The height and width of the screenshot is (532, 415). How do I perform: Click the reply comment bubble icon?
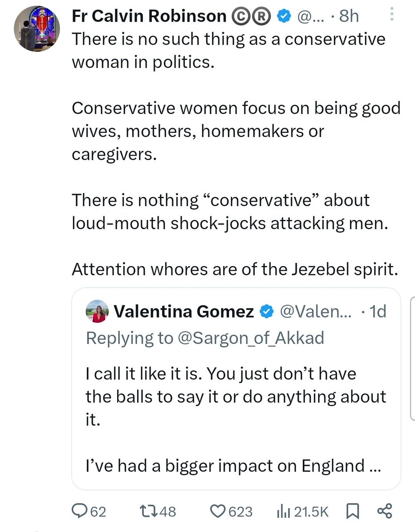(x=80, y=512)
